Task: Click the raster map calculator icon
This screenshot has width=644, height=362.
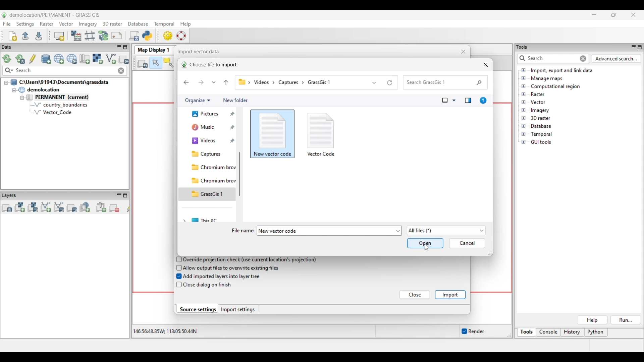Action: coord(76,36)
